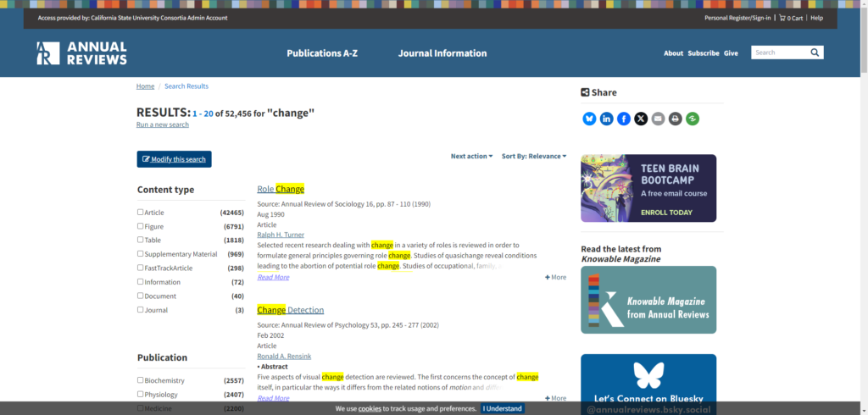Click into the header search field
The height and width of the screenshot is (415, 868).
point(777,53)
